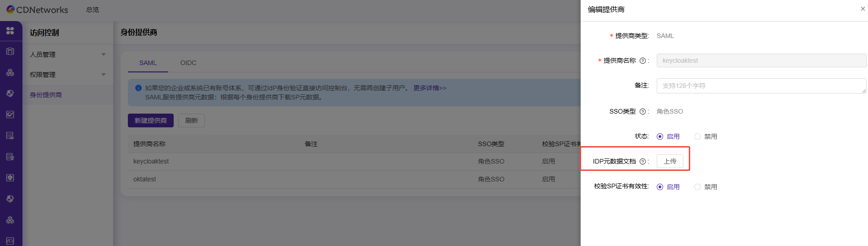
Task: Close the 编辑提供商 panel
Action: coord(863,9)
